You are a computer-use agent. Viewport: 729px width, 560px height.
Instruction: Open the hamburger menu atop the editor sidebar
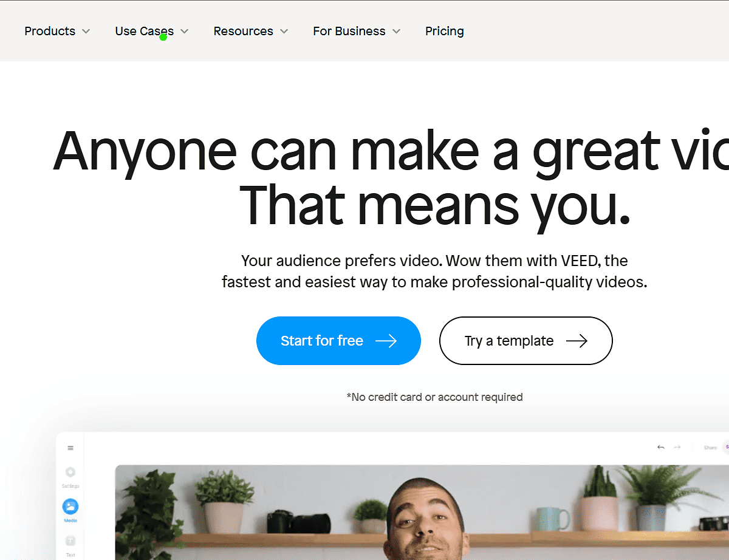pyautogui.click(x=70, y=448)
